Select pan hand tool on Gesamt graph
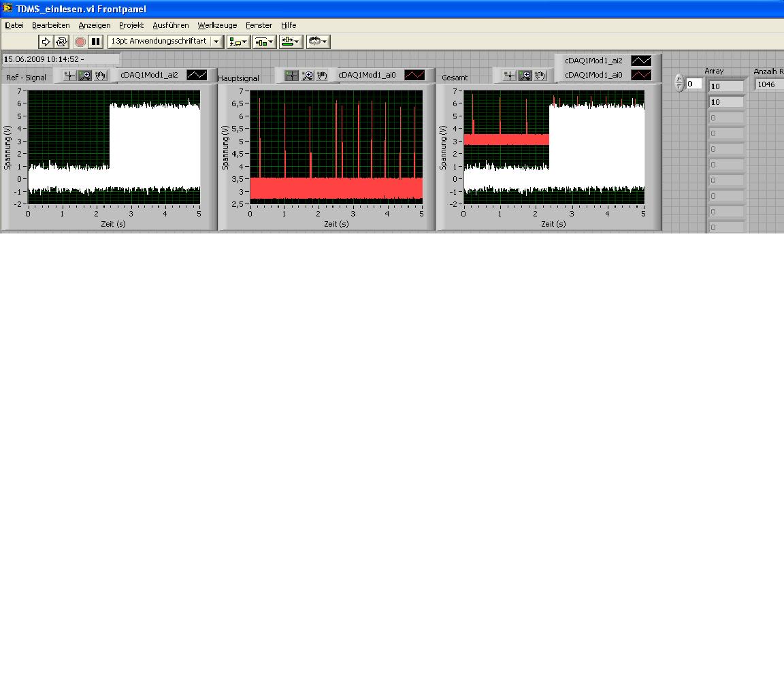The height and width of the screenshot is (697, 784). [x=540, y=76]
